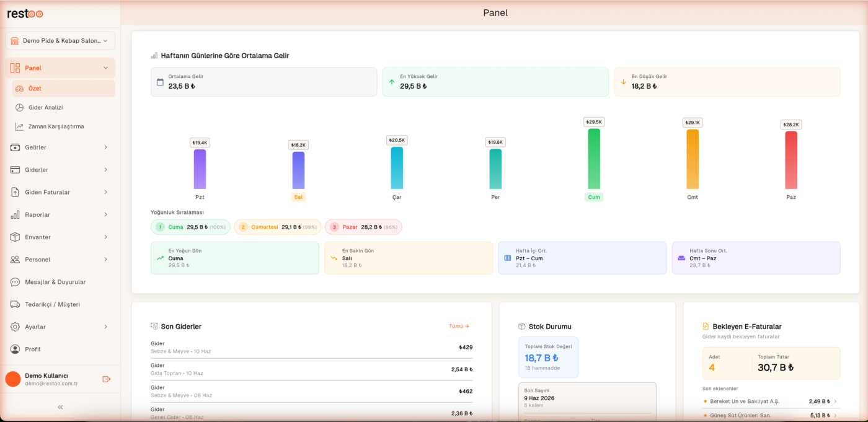Open Güneş Süt Ürünleri San. invoice row
Viewport: 868px width, 422px height.
[x=771, y=415]
